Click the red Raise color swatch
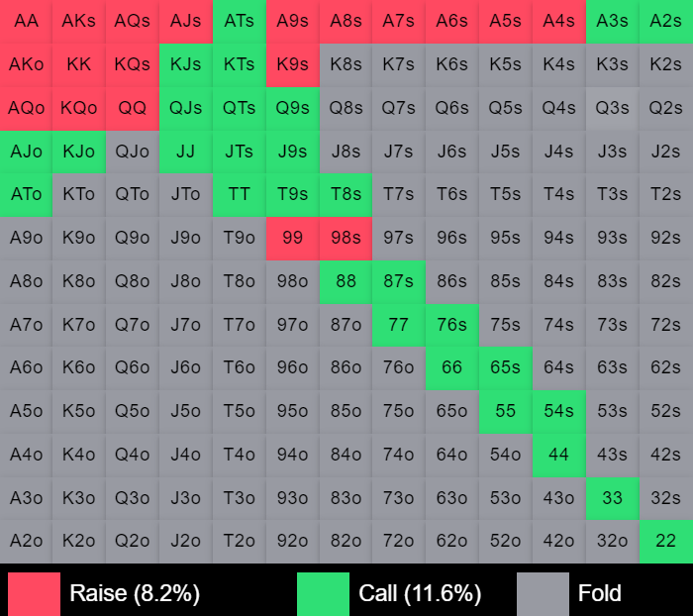 [34, 593]
